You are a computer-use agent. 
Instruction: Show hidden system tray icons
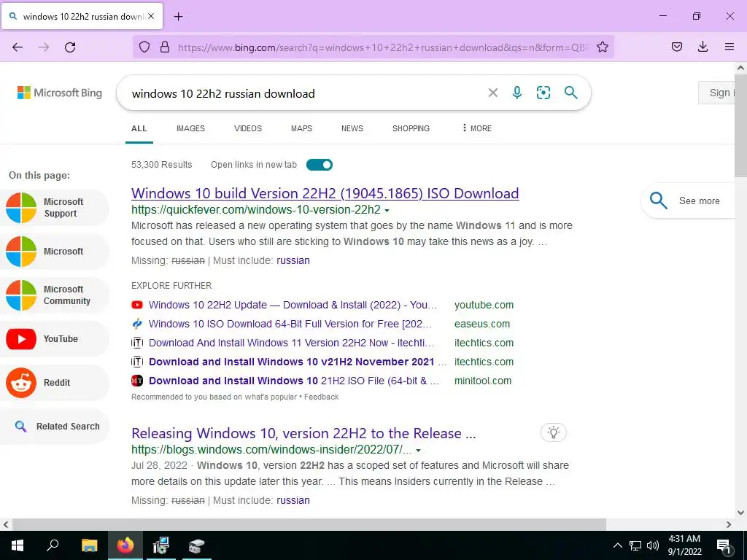click(x=617, y=545)
